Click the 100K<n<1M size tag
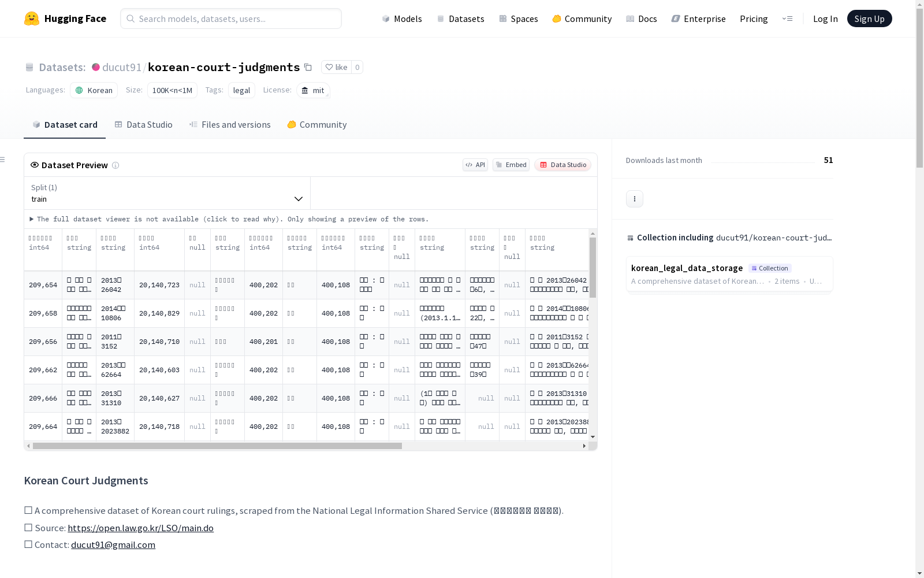Screen dimensions: 924x578 pyautogui.click(x=172, y=90)
